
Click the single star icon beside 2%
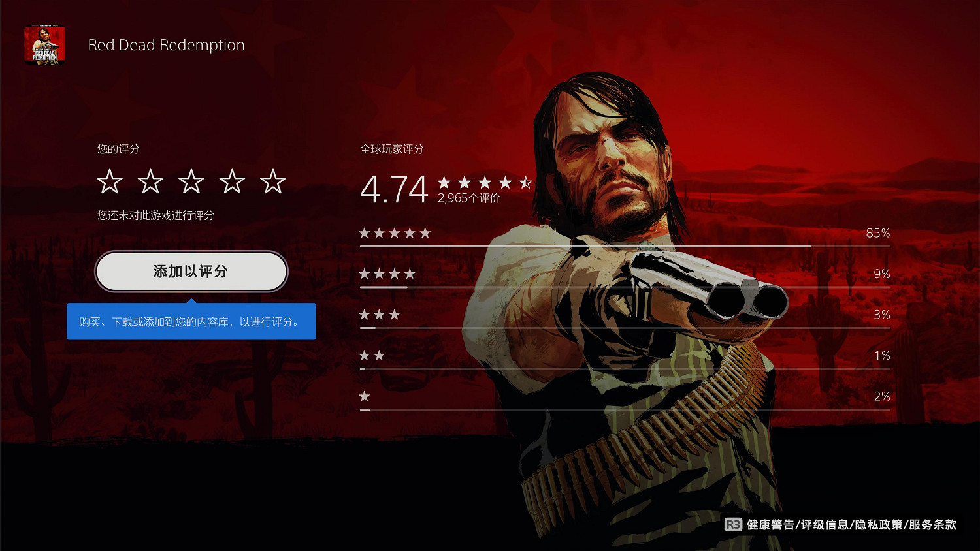pyautogui.click(x=365, y=396)
